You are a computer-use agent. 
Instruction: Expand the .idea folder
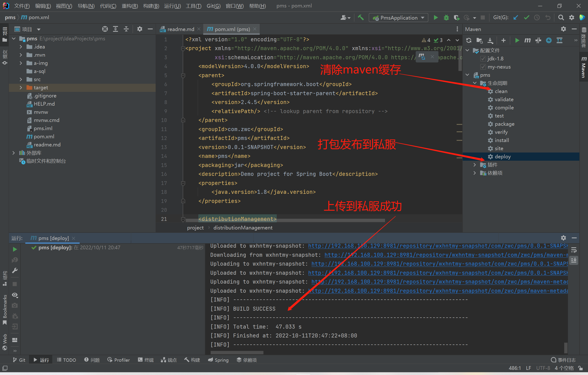pos(21,47)
